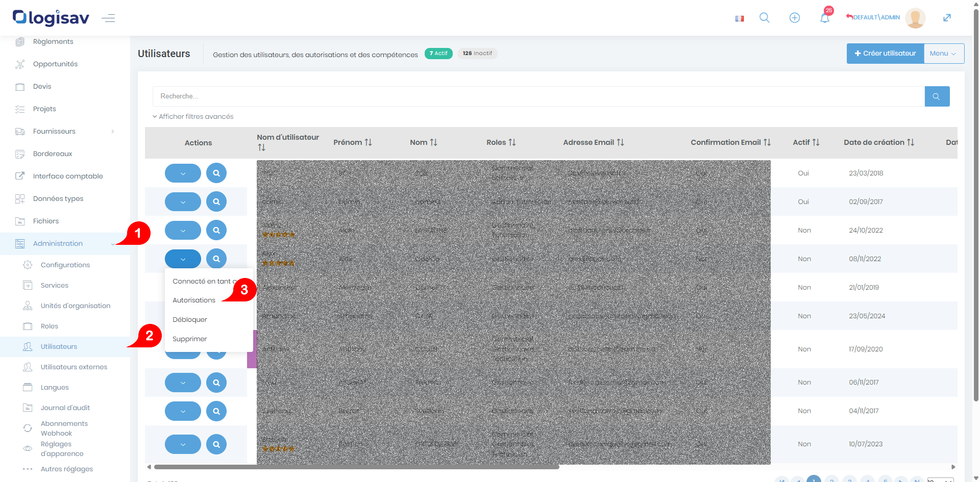Screen dimensions: 980x482
Task: Open Utilisateurs externes in sidebar
Action: pos(74,367)
